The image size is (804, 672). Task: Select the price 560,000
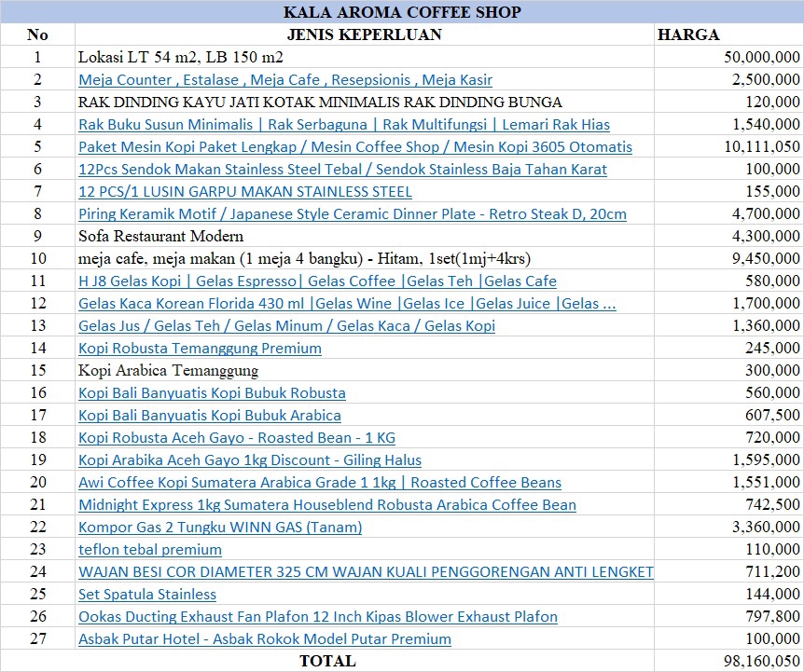pyautogui.click(x=728, y=392)
